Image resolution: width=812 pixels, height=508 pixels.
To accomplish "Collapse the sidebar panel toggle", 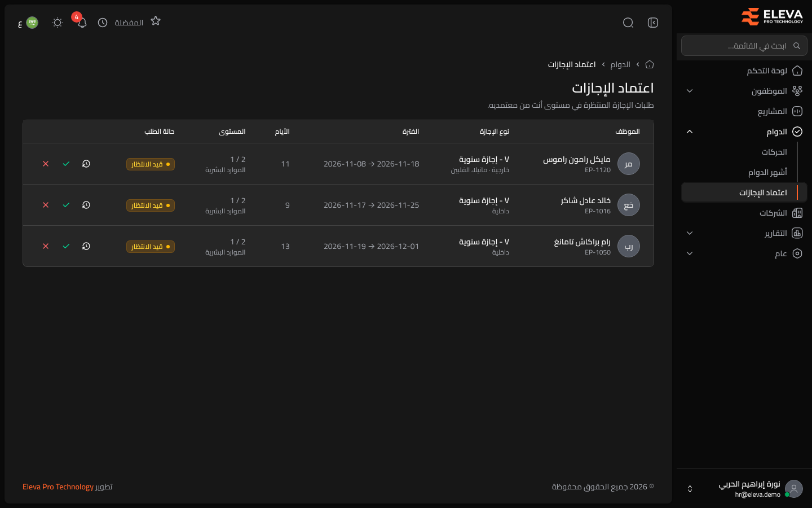I will click(653, 23).
